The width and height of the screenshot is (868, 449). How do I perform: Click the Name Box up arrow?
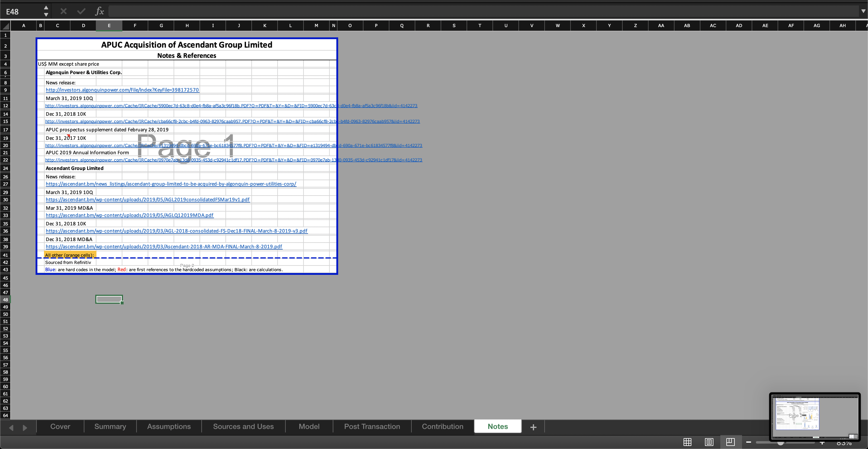coord(46,8)
